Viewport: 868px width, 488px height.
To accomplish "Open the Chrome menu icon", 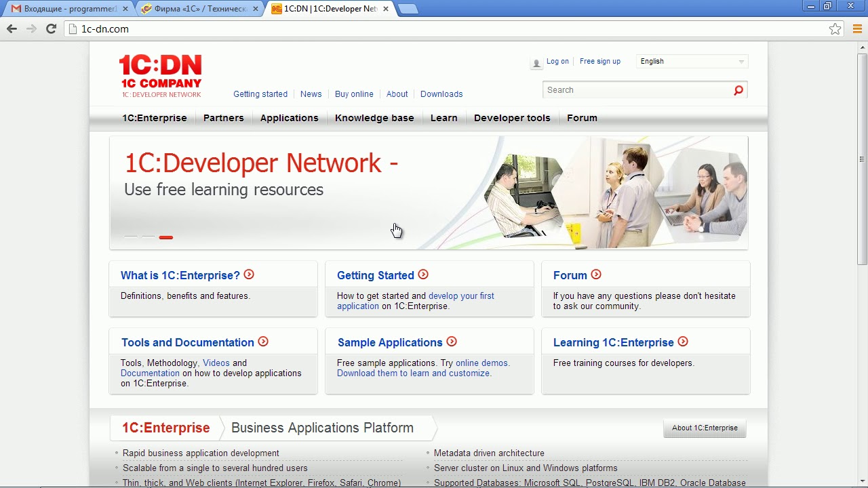I will click(856, 29).
